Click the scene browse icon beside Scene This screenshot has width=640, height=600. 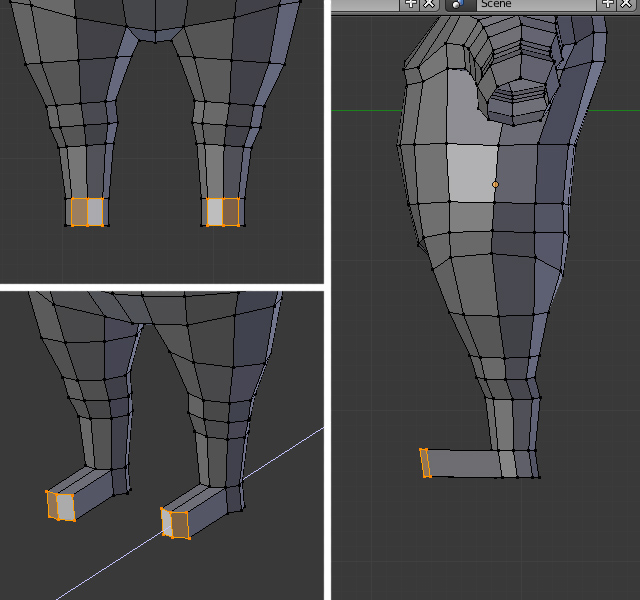coord(460,4)
